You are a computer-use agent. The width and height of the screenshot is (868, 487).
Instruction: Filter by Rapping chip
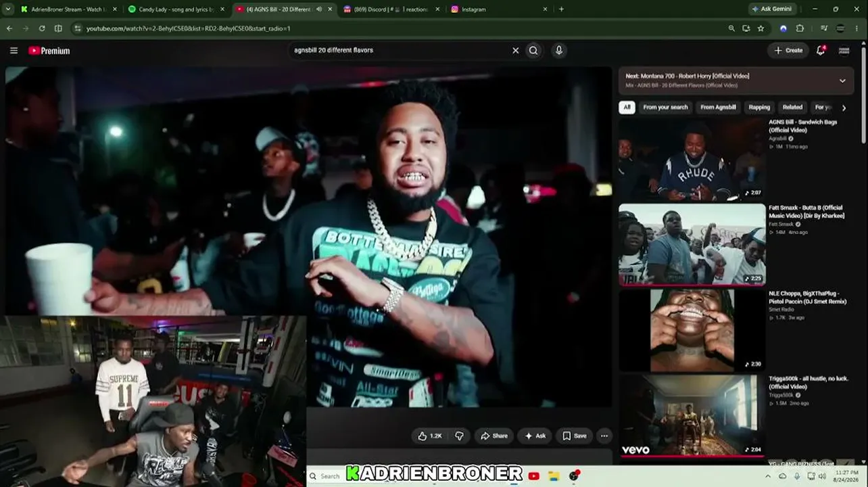(759, 107)
